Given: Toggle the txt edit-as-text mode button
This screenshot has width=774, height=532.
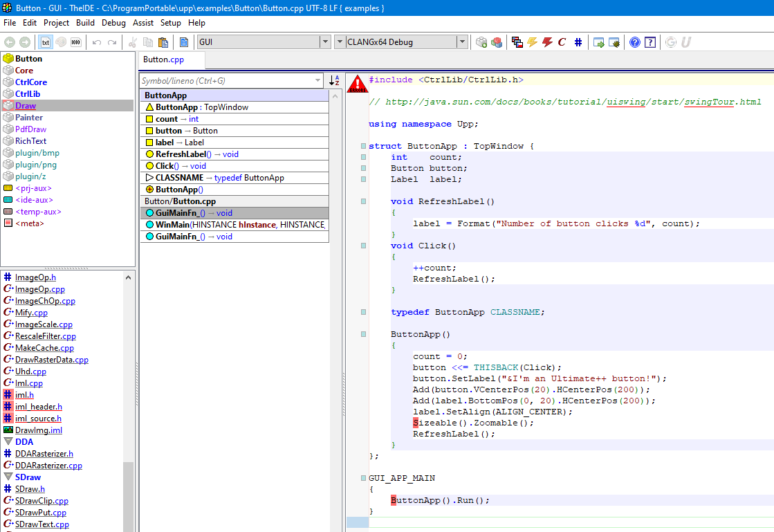Looking at the screenshot, I should tap(46, 42).
